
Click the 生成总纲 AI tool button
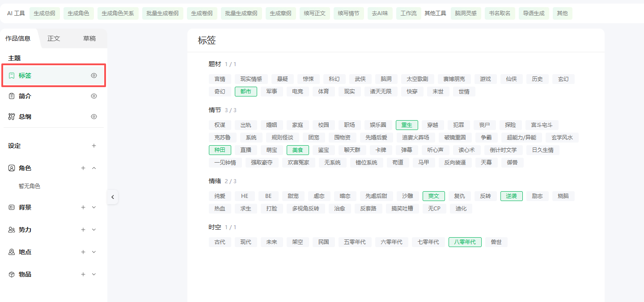pos(45,13)
